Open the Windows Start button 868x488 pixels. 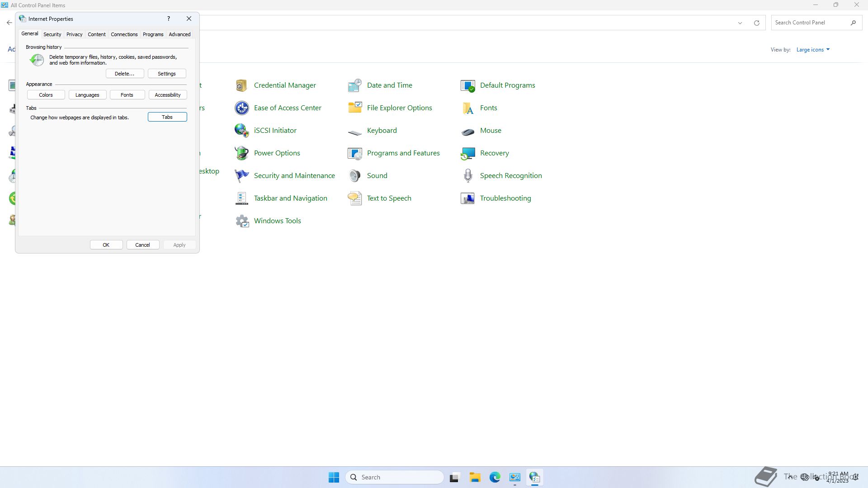click(334, 477)
